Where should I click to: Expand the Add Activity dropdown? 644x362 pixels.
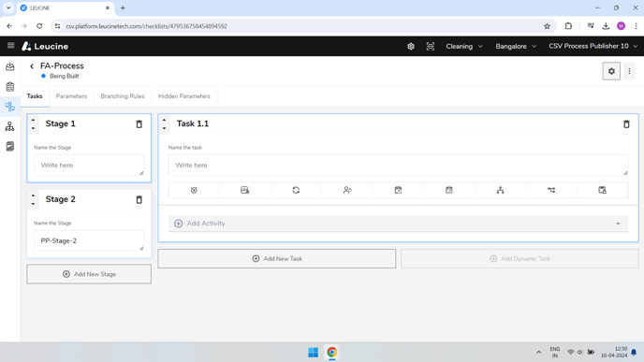398,224
